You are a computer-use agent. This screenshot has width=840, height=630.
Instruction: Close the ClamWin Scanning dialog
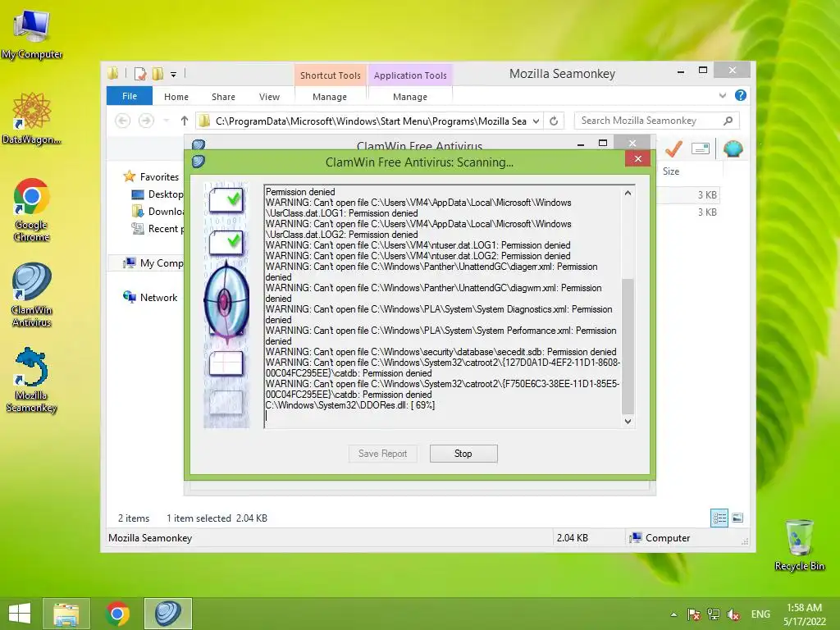tap(637, 158)
